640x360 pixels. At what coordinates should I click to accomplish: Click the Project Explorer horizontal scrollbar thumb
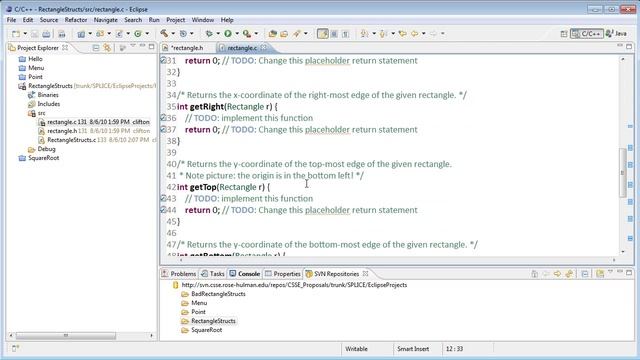(x=65, y=336)
